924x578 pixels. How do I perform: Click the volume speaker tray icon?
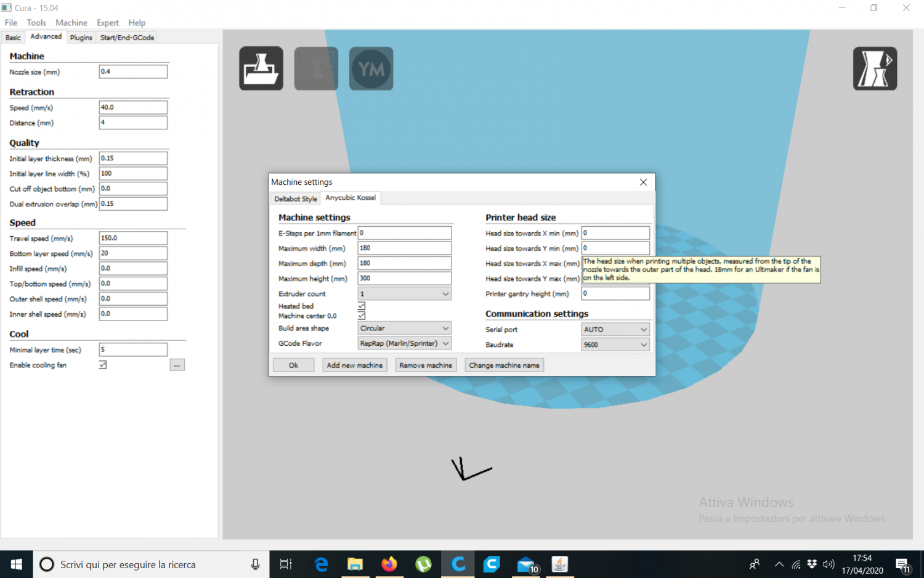(x=829, y=564)
